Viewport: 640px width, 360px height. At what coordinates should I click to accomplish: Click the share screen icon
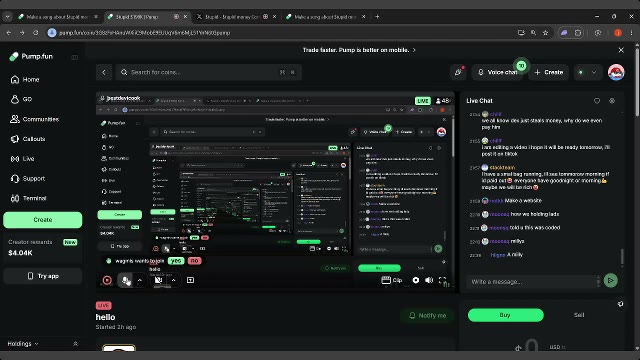(191, 280)
